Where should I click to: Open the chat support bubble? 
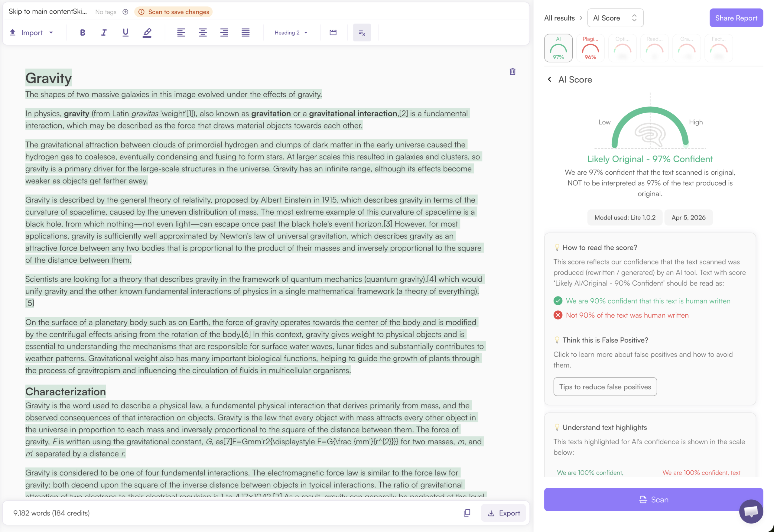click(751, 511)
